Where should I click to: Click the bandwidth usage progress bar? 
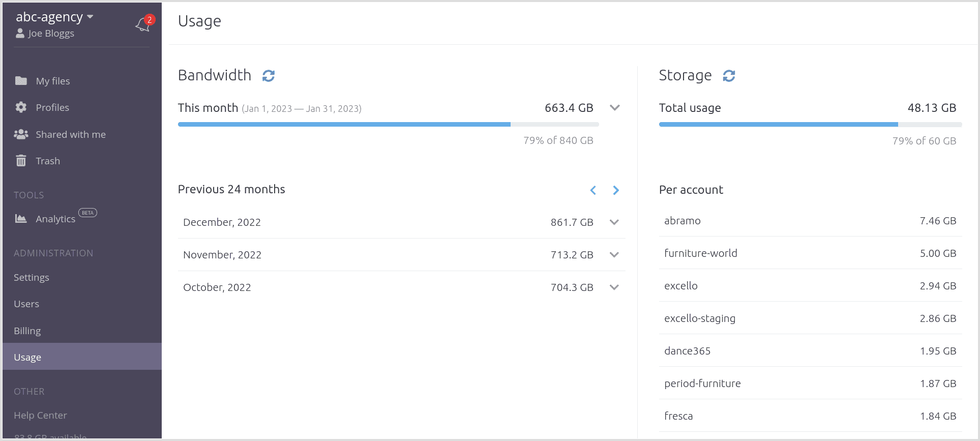[x=389, y=124]
